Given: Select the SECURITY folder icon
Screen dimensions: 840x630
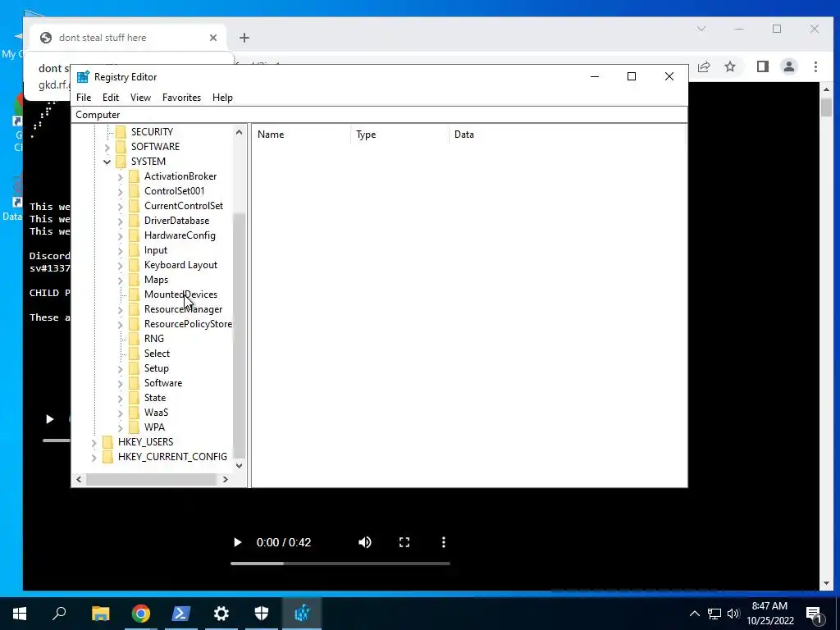Looking at the screenshot, I should coord(121,132).
